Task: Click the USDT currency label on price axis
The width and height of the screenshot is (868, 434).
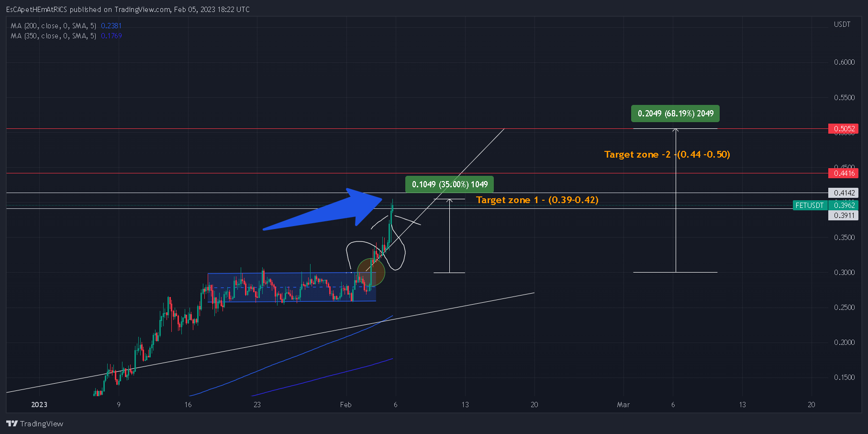Action: [x=842, y=24]
